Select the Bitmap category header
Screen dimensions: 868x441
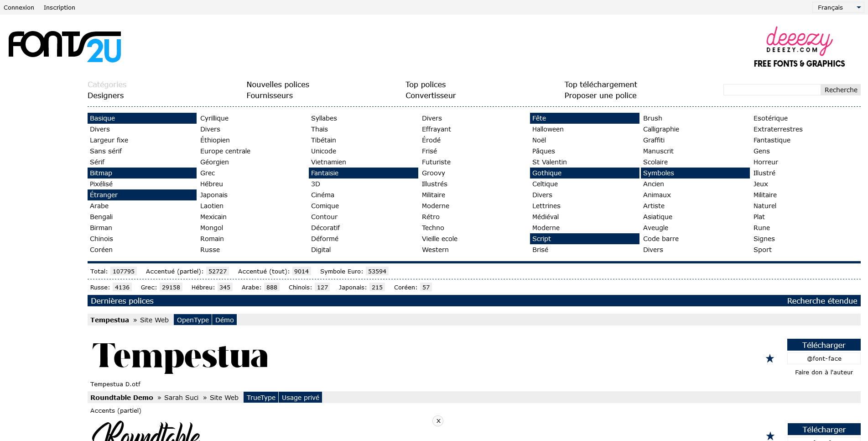(x=142, y=173)
